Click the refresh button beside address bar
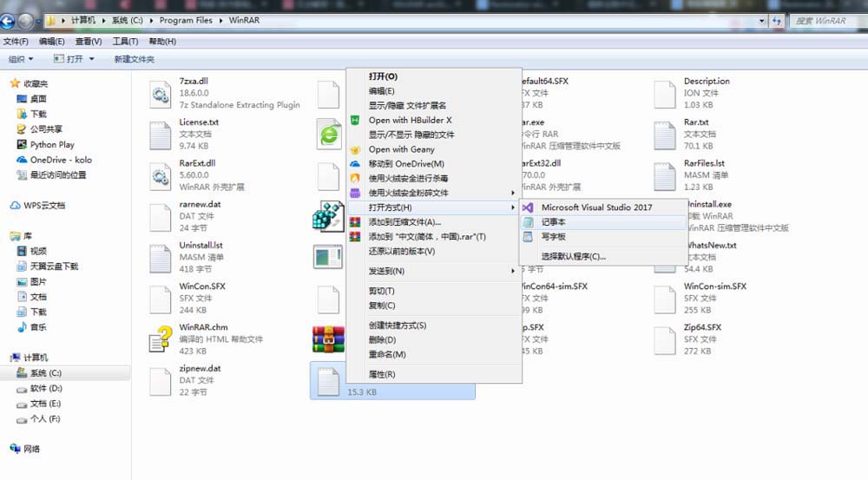This screenshot has height=480, width=868. point(777,21)
